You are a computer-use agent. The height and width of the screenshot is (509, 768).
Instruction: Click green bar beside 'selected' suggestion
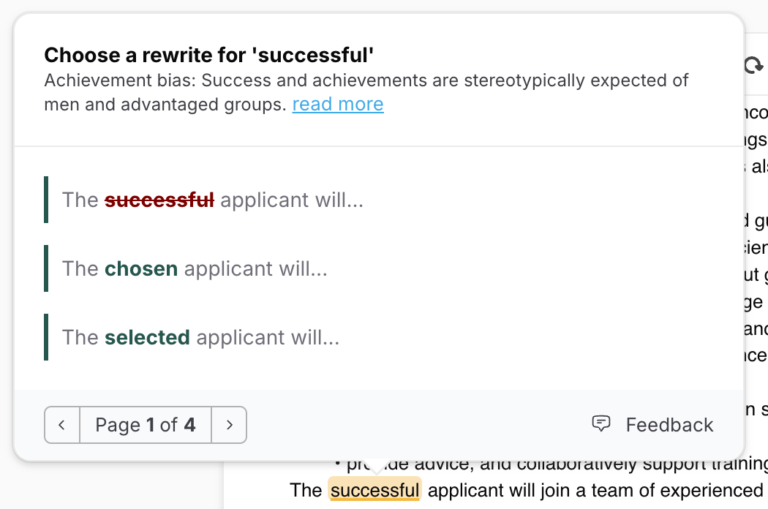[x=46, y=337]
